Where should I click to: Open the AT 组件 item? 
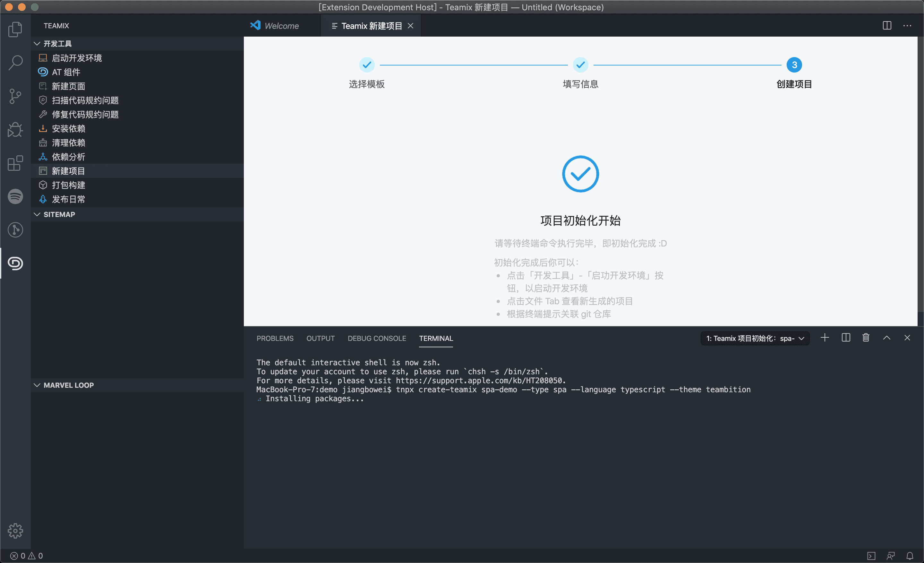[x=137, y=72]
